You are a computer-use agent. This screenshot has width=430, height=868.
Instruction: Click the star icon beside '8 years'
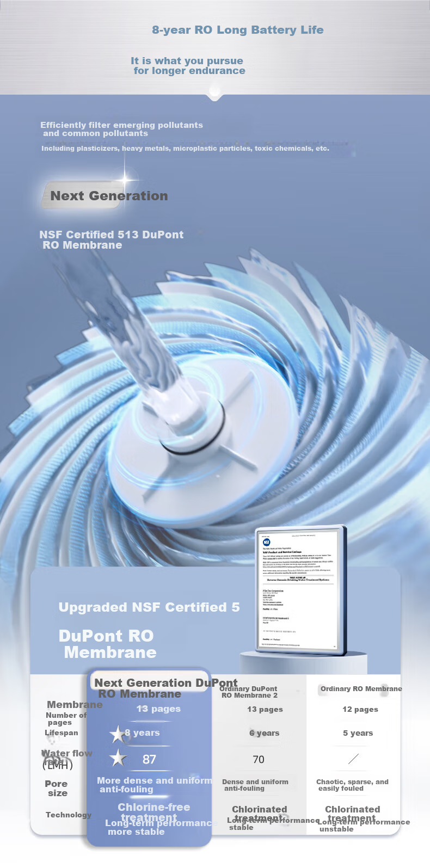coord(117,734)
